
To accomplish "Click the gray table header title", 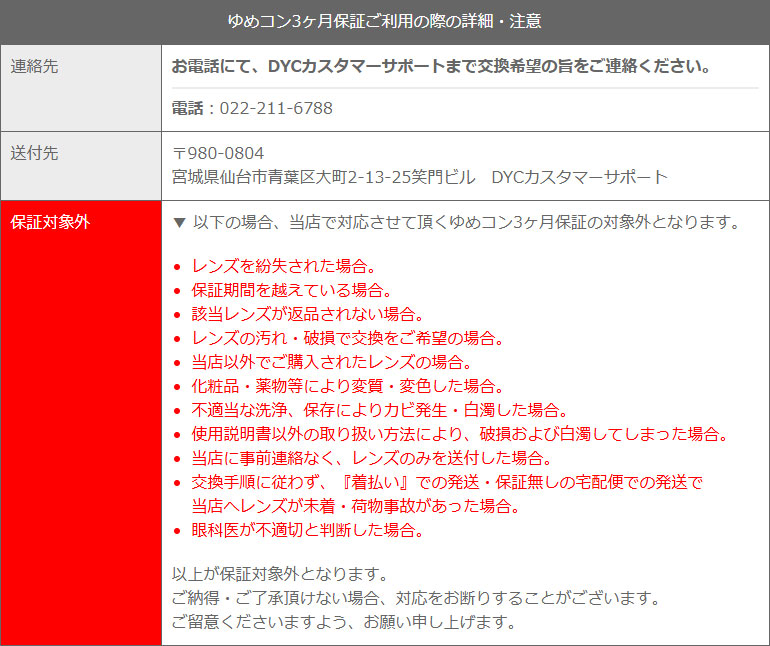I will point(385,22).
